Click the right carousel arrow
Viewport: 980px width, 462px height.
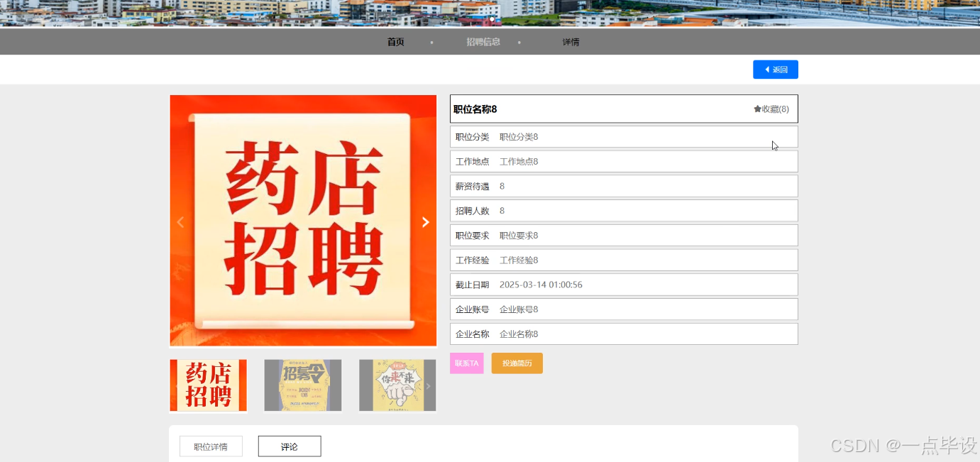(425, 221)
